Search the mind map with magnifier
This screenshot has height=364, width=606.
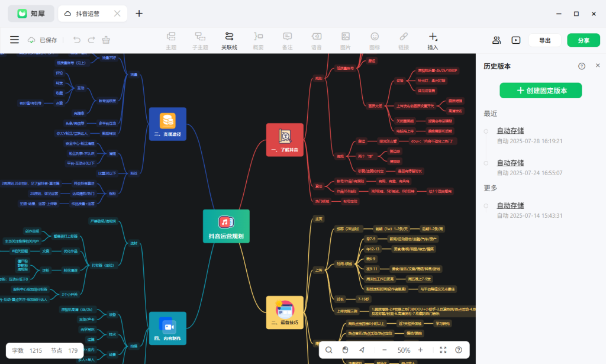coord(329,350)
